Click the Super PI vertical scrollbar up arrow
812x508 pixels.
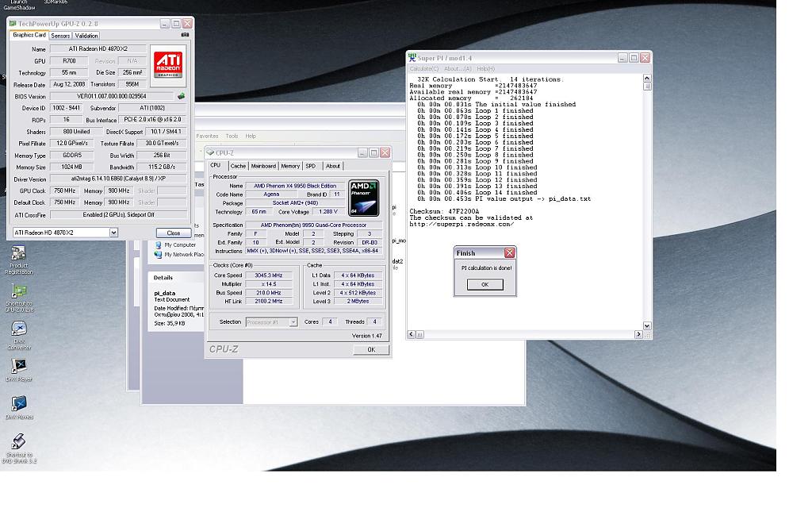point(647,79)
